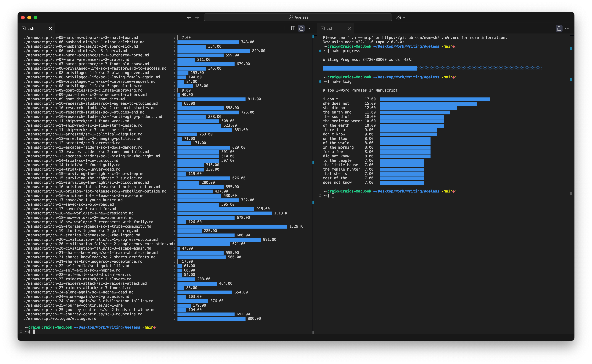
Task: Click the nvm GitHub help link
Action: (421, 38)
